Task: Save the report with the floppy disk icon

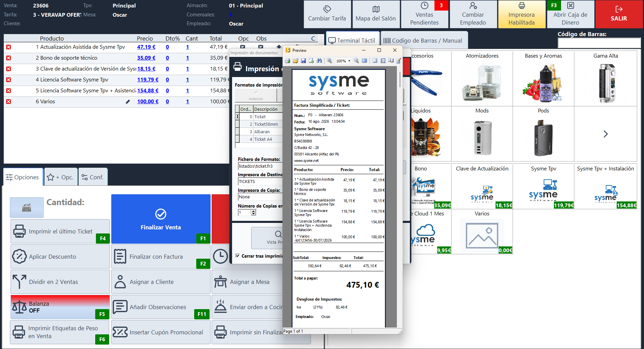Action: tap(303, 61)
